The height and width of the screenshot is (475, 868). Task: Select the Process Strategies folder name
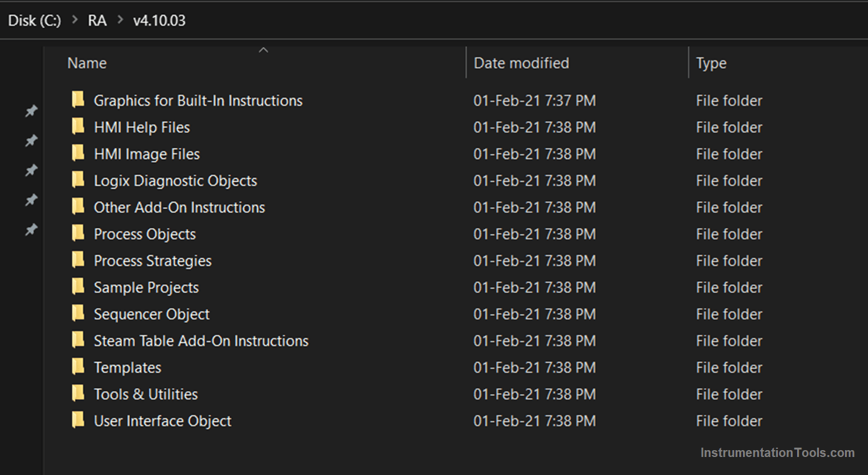[153, 261]
